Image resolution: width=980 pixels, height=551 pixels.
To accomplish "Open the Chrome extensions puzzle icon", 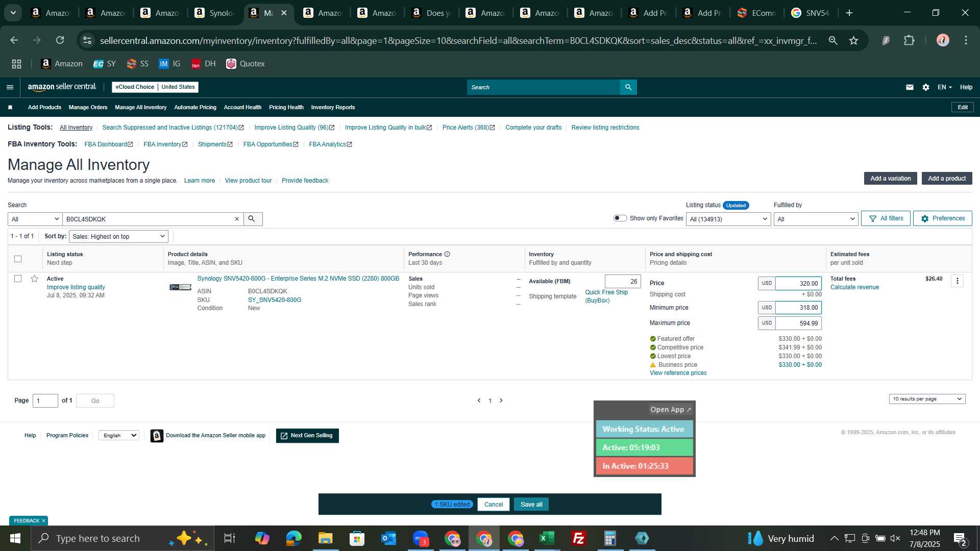I will (x=909, y=40).
